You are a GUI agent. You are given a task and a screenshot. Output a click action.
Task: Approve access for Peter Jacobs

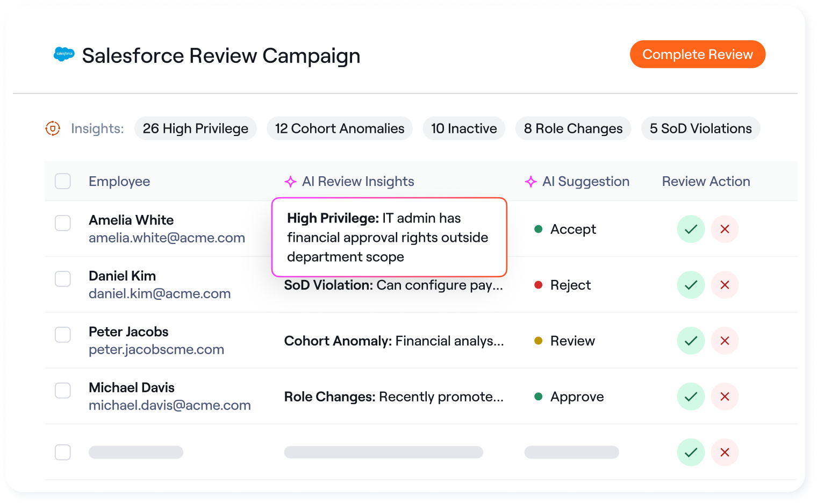691,341
